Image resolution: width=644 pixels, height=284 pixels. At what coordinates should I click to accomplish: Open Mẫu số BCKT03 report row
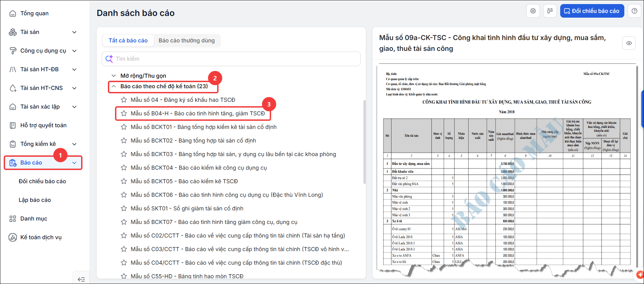(233, 154)
